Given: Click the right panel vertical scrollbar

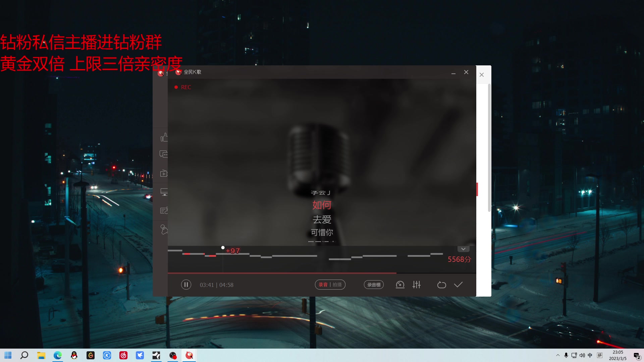Looking at the screenshot, I should click(x=489, y=147).
